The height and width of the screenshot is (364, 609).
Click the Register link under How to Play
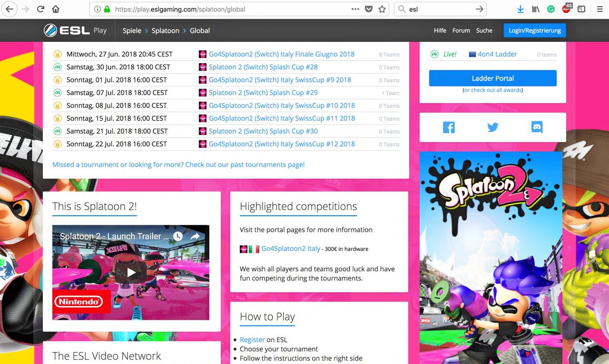tap(252, 339)
